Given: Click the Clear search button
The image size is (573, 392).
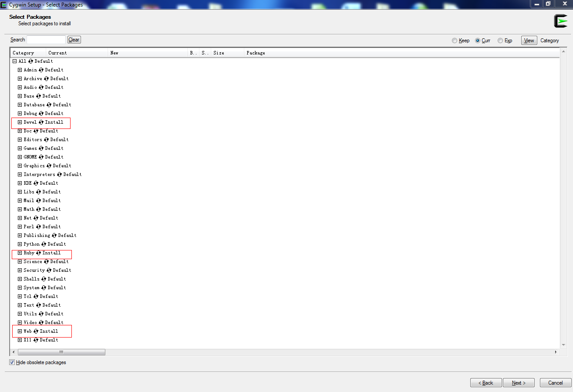Looking at the screenshot, I should pos(74,40).
